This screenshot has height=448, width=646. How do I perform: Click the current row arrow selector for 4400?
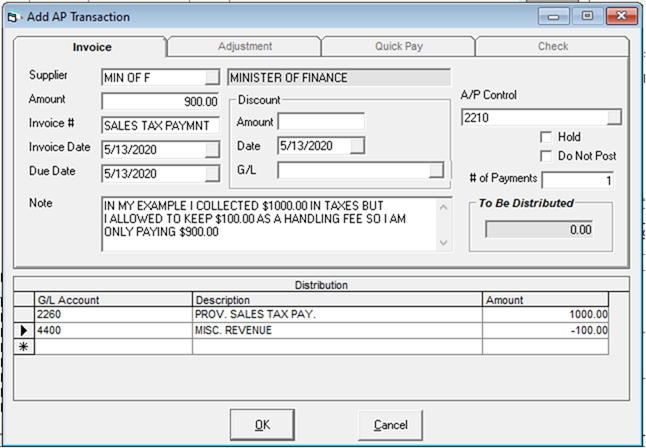24,331
